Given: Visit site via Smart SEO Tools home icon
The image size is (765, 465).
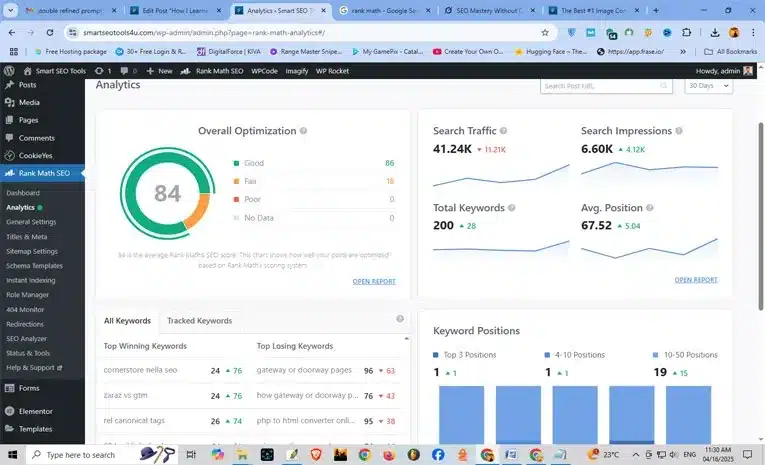Looking at the screenshot, I should (54, 71).
